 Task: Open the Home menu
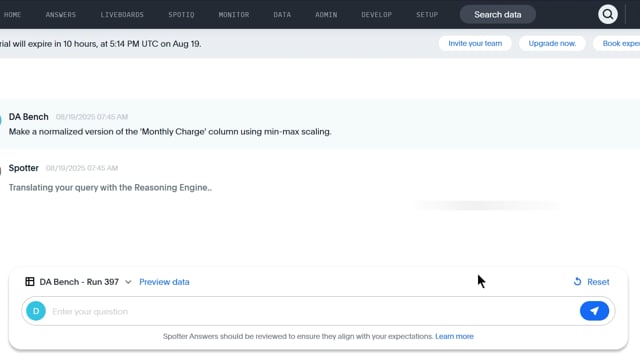(x=12, y=15)
